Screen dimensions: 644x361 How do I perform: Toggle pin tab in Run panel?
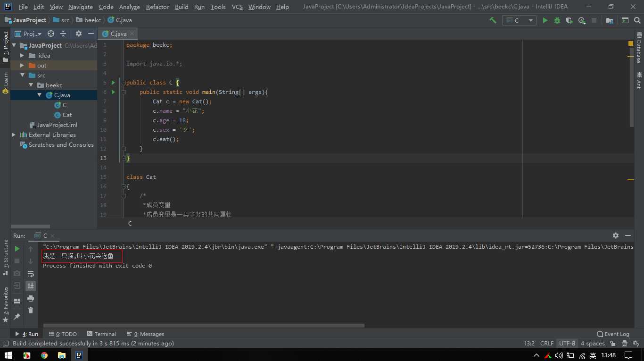coord(17,316)
